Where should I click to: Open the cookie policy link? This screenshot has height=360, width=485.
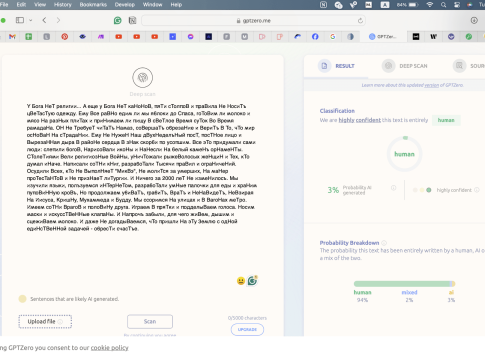coord(109,348)
